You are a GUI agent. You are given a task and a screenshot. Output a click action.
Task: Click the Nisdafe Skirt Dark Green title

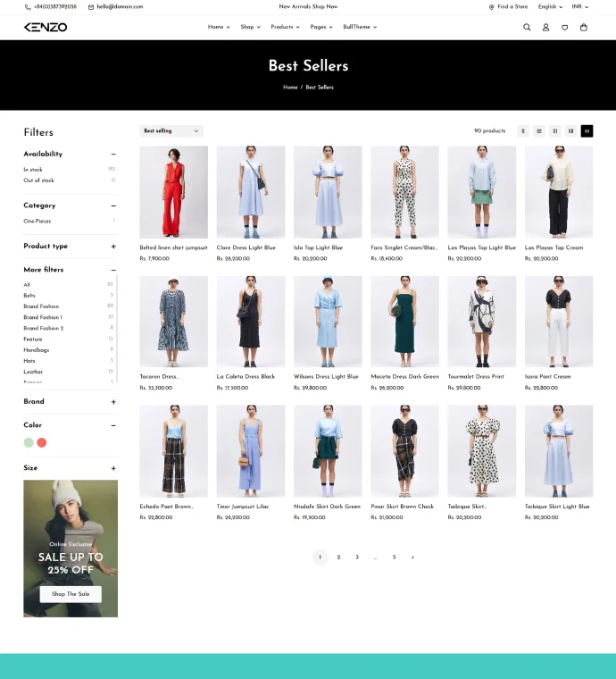pos(327,507)
